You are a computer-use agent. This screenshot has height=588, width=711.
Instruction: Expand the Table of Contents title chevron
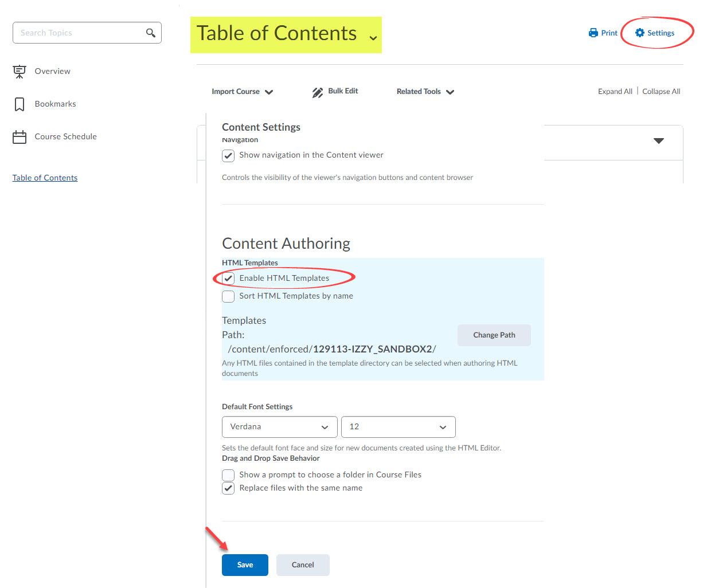(373, 38)
